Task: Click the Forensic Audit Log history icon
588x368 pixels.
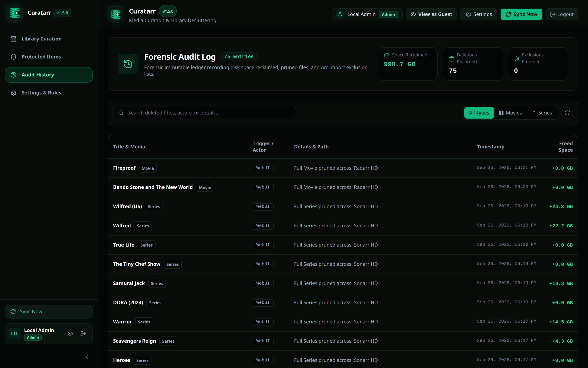Action: pos(128,64)
